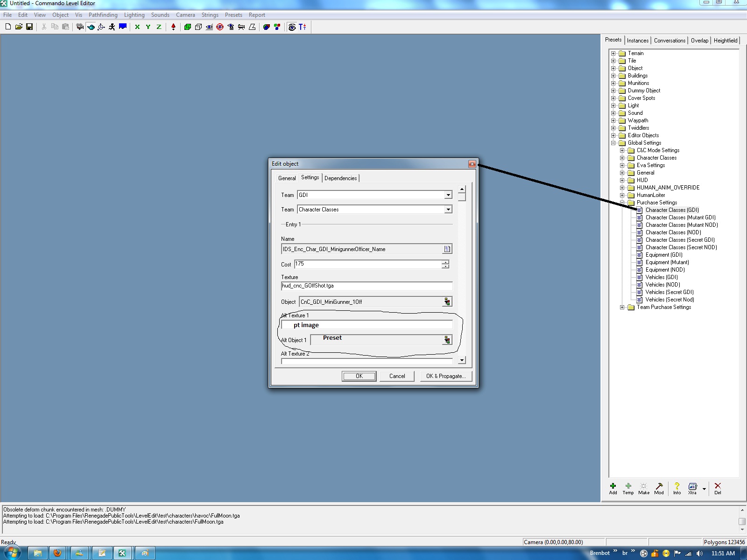Toggle the Z axis restriction
747x560 pixels.
pyautogui.click(x=159, y=27)
